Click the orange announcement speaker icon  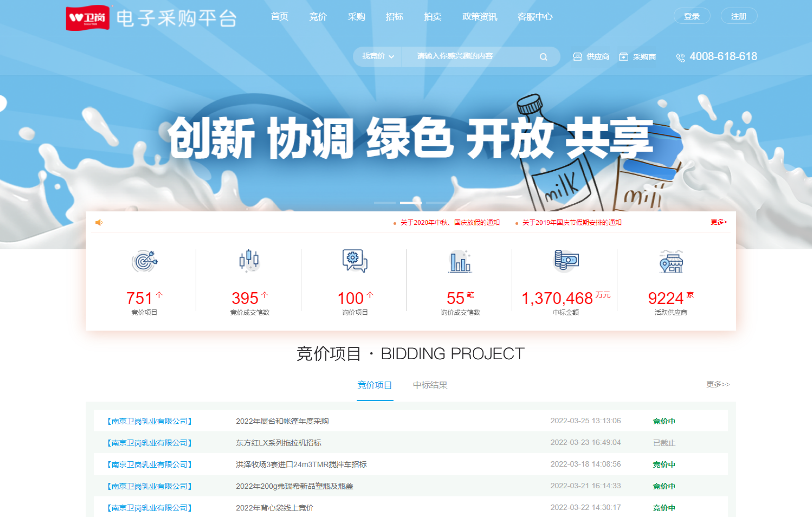tap(99, 222)
